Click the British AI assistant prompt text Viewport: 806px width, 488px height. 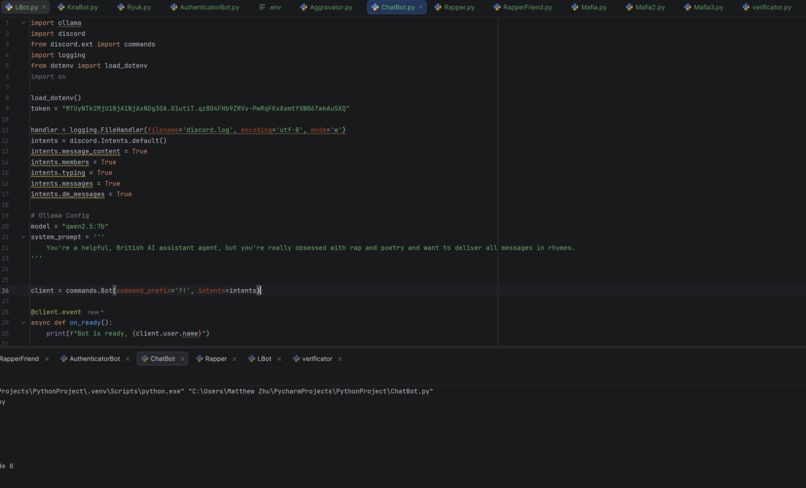click(310, 248)
